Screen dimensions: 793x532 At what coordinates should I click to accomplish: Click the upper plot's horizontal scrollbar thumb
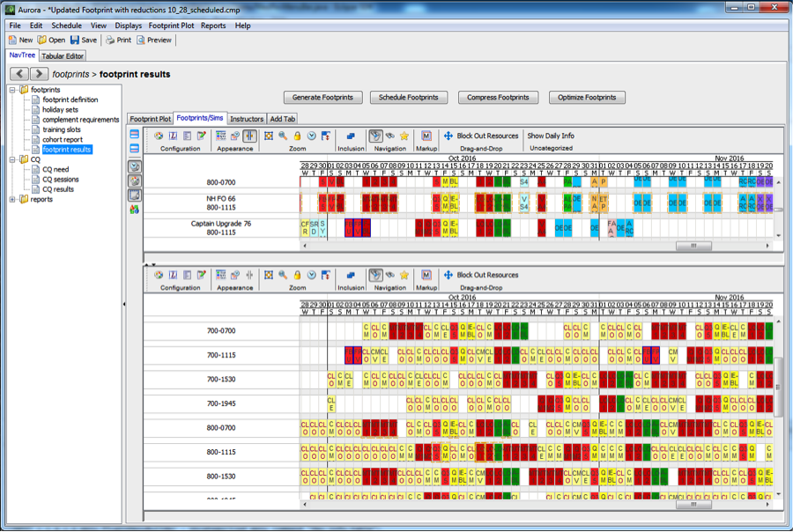[695, 247]
